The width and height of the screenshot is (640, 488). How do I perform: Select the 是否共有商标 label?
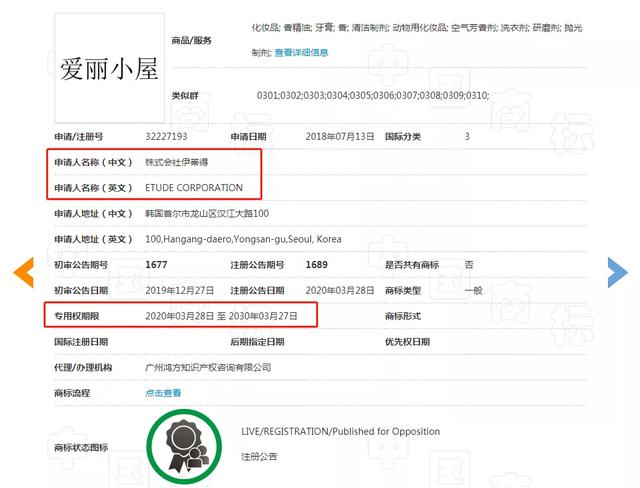click(411, 265)
